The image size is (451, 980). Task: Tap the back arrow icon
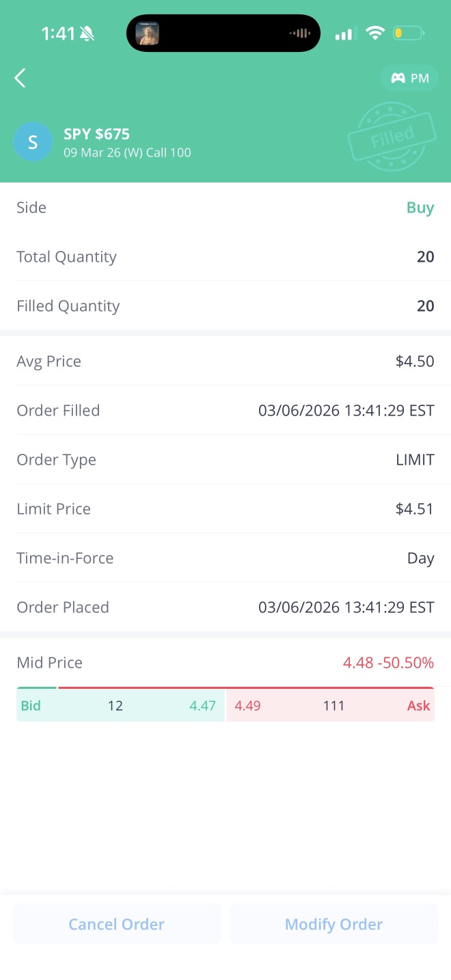pyautogui.click(x=20, y=78)
